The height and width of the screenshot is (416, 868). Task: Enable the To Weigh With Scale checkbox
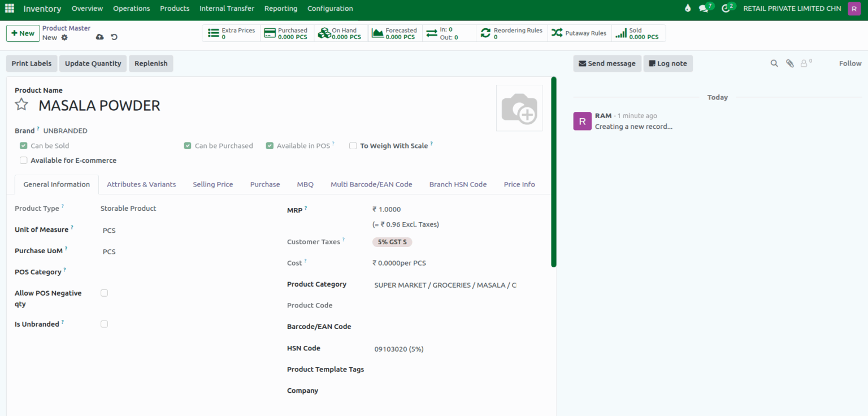[x=353, y=146]
